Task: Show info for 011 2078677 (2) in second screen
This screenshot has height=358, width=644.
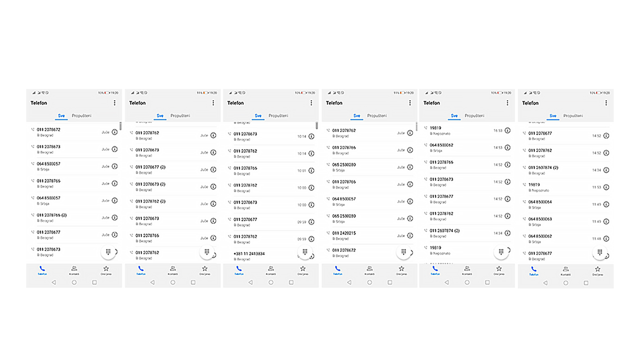Action: (213, 170)
